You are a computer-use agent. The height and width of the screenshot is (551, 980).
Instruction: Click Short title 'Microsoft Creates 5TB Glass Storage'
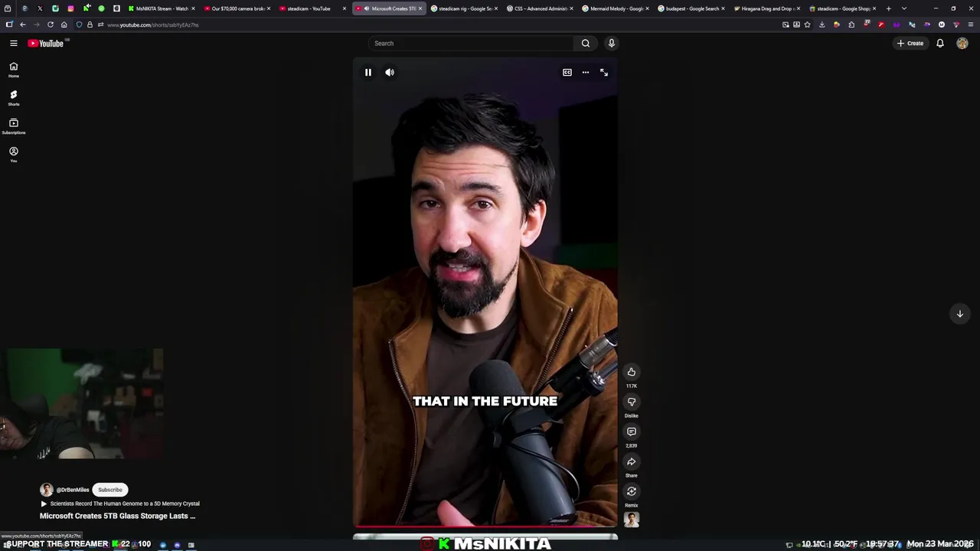tap(117, 516)
